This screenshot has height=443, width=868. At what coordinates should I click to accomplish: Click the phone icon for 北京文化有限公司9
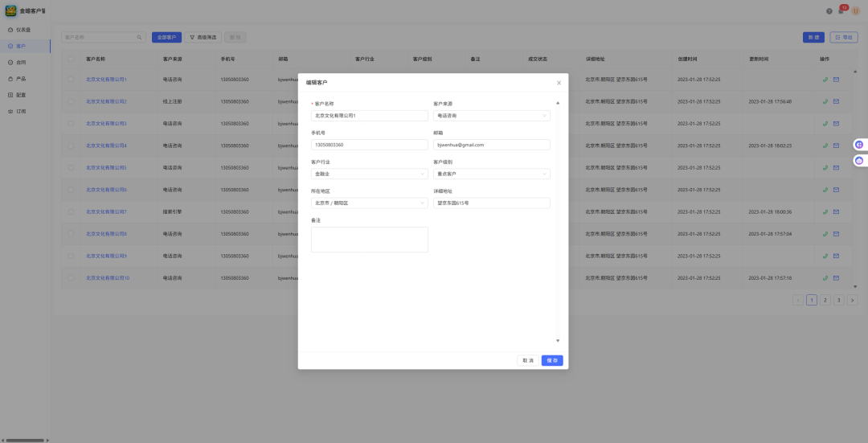click(x=825, y=256)
